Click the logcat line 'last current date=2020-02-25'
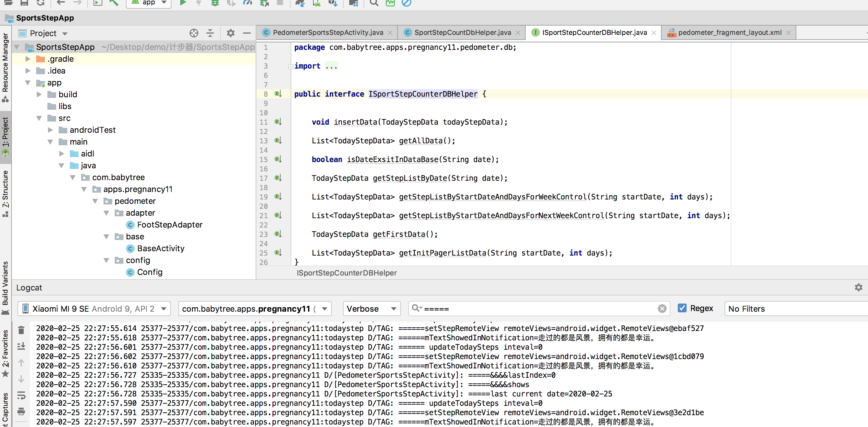 (x=324, y=394)
